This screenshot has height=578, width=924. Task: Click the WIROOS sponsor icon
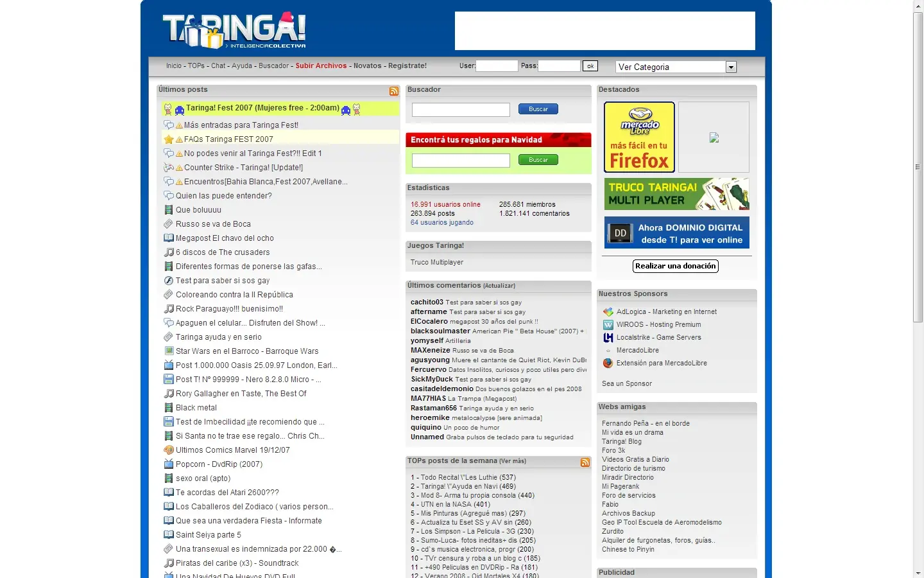click(608, 325)
